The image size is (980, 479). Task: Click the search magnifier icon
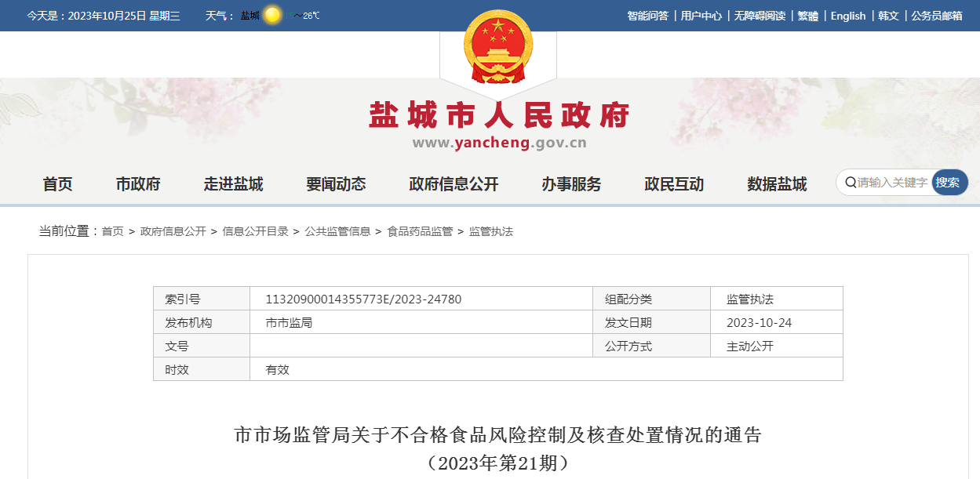[x=849, y=182]
